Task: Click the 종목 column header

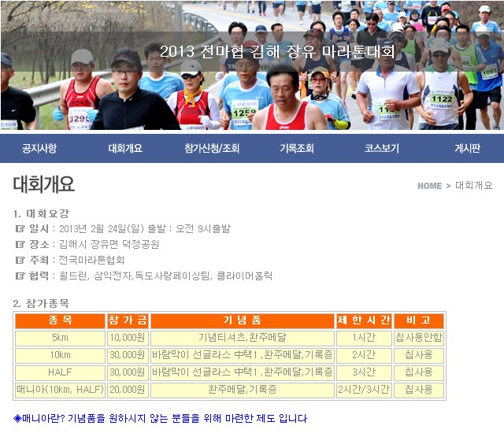Action: click(x=60, y=320)
